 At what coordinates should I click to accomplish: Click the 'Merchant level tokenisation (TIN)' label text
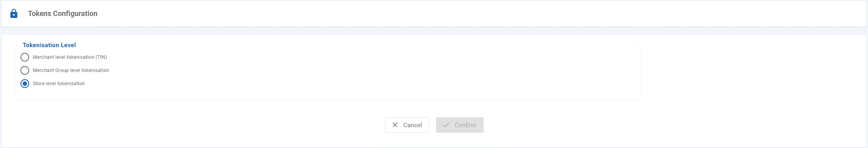[x=70, y=57]
